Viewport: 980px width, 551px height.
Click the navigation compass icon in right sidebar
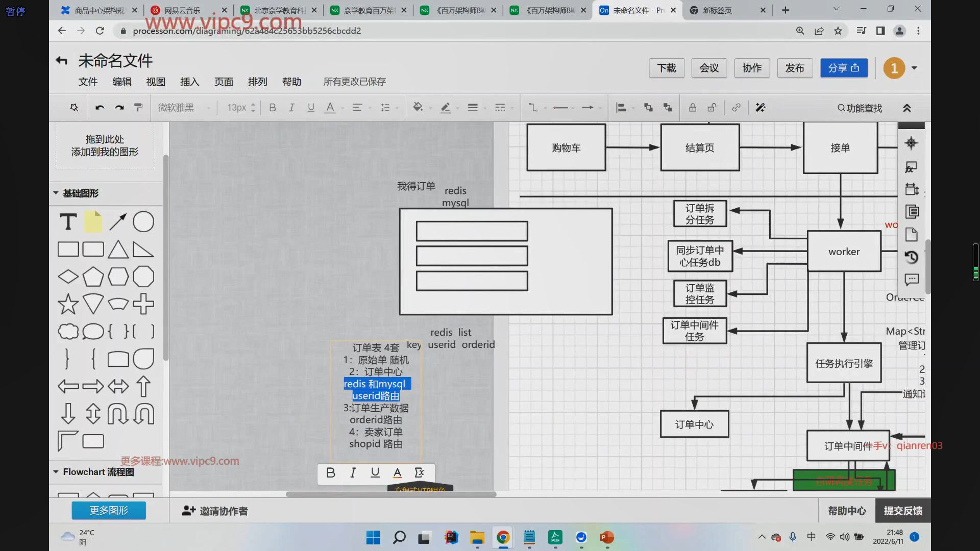[912, 143]
